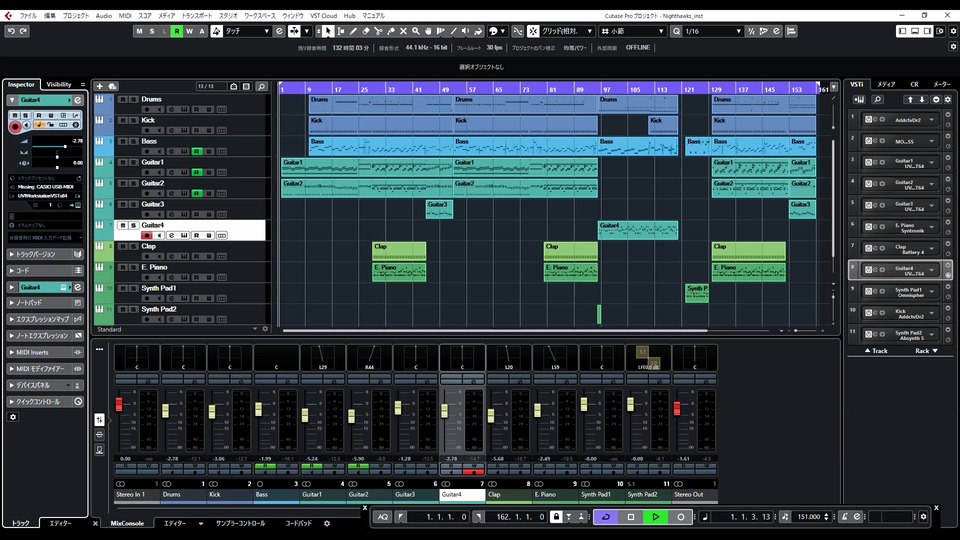Click the Stereo Out mixer channel fader
This screenshot has width=960, height=540.
point(679,408)
